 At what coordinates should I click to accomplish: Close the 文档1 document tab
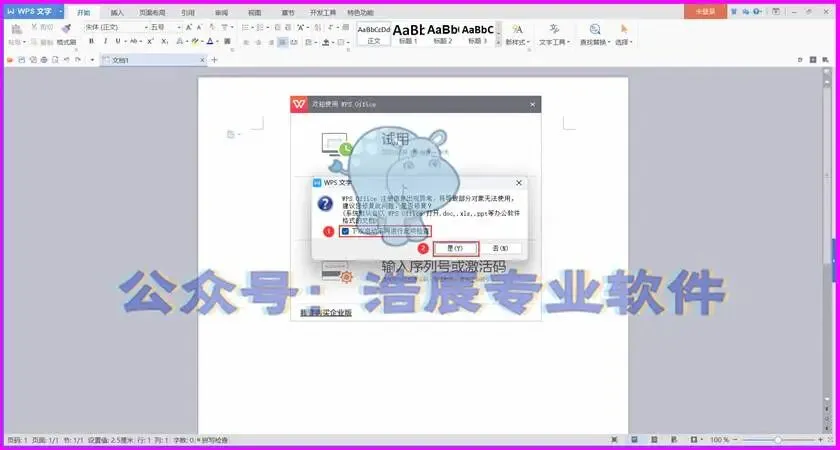point(202,60)
